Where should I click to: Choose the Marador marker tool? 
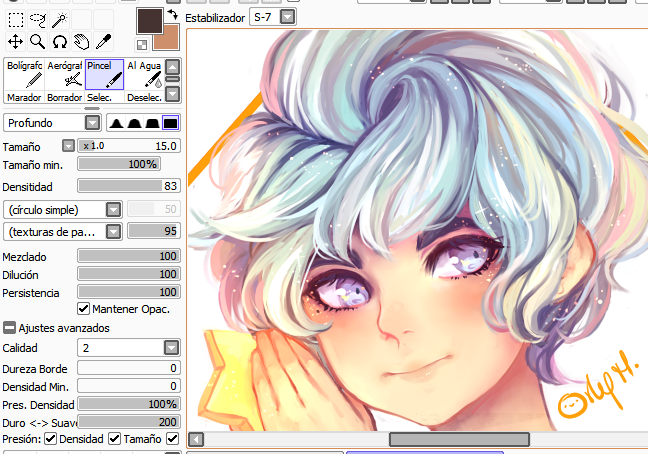[x=24, y=97]
